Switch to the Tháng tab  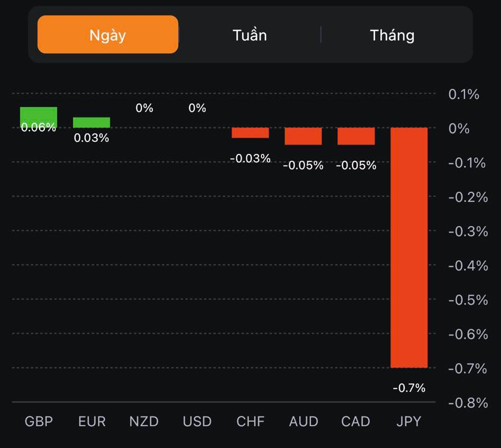[x=392, y=35]
